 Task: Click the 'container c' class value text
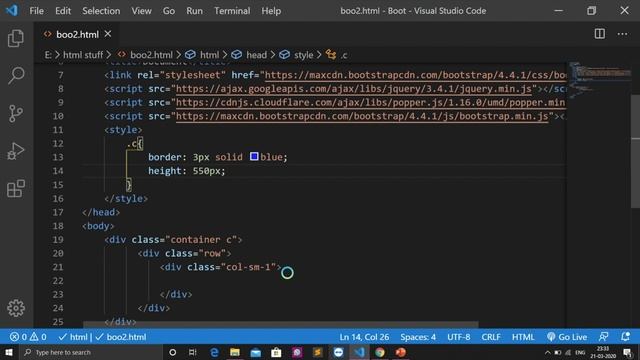pos(201,240)
